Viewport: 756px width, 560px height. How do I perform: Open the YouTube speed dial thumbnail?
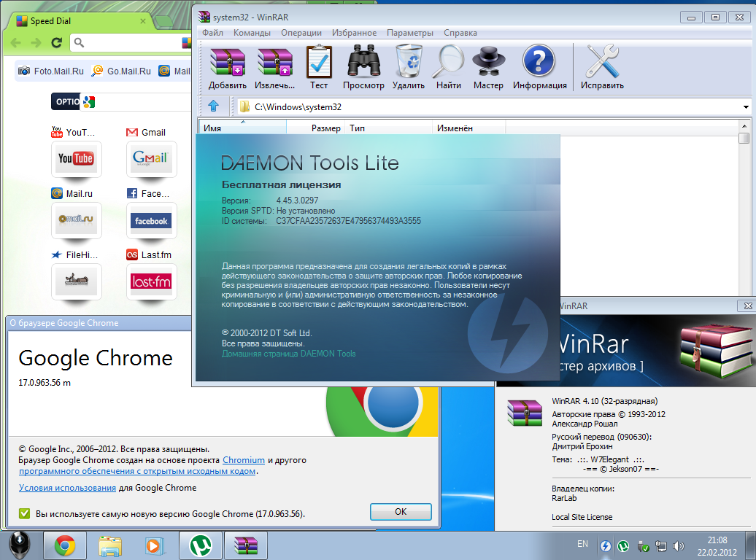pos(76,159)
